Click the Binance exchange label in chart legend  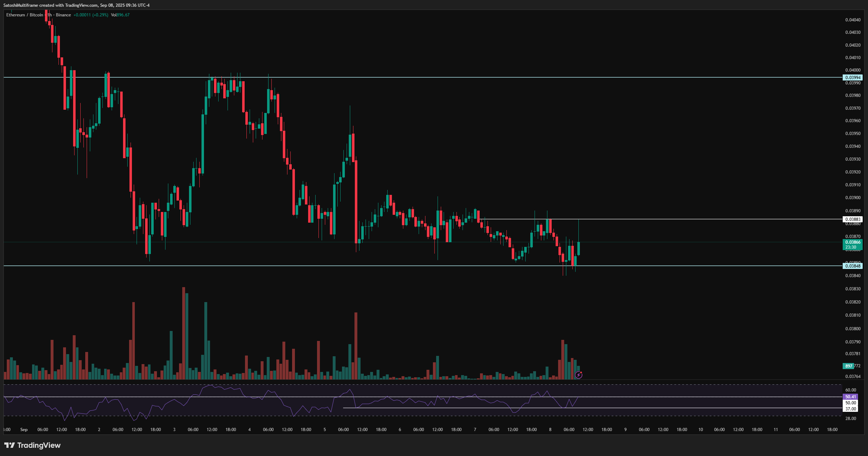pos(63,15)
